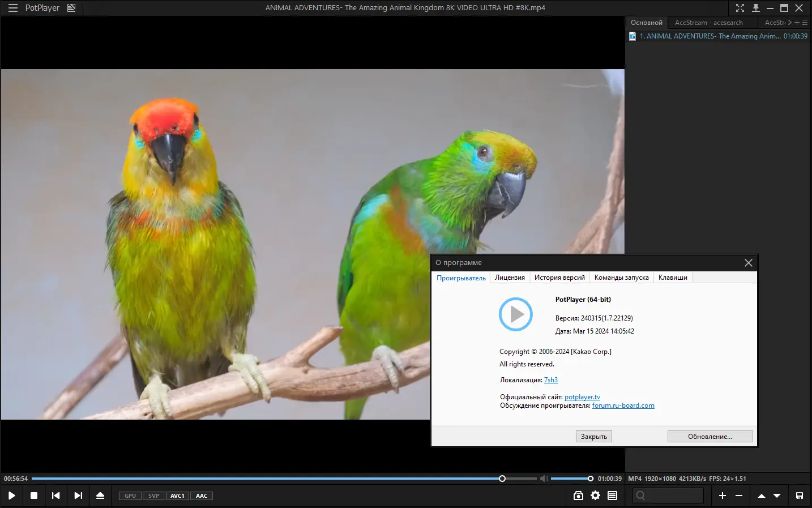This screenshot has width=812, height=508.
Task: Click the PotPlayer logo in About dialog
Action: tap(516, 314)
